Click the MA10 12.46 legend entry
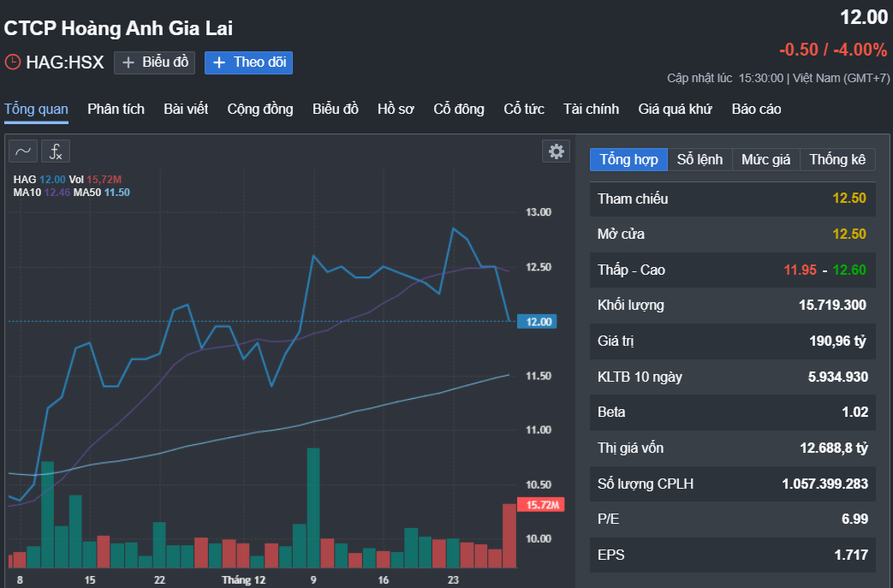Image resolution: width=893 pixels, height=588 pixels. point(42,193)
